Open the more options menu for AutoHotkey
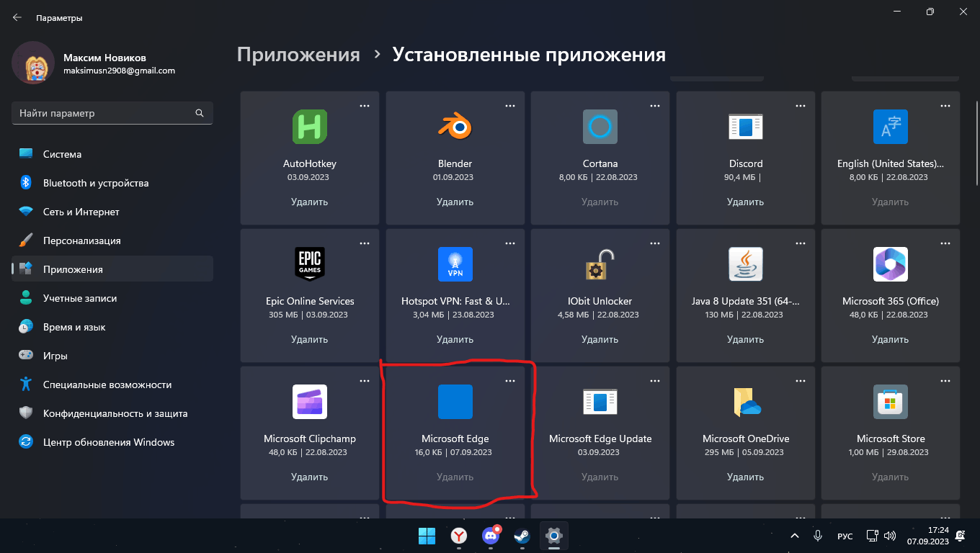Screen dimensions: 980x553 [365, 105]
